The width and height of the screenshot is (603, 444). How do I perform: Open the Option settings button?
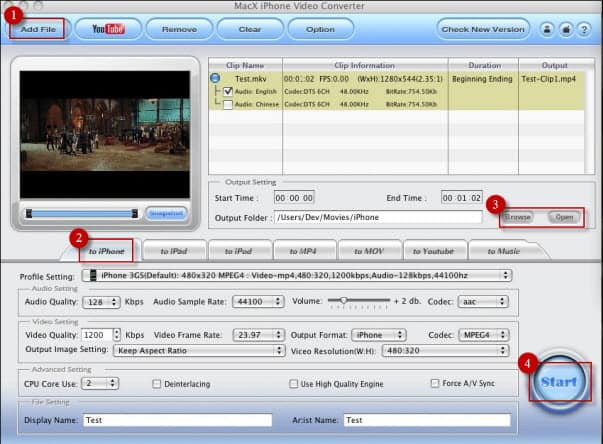coord(320,29)
